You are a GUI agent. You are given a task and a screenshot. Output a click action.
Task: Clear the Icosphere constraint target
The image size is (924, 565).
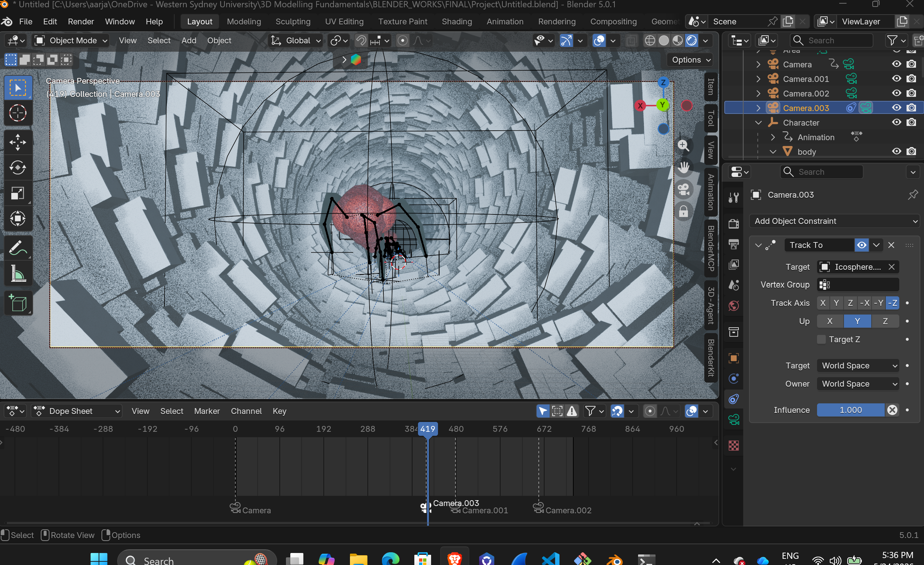click(x=892, y=267)
